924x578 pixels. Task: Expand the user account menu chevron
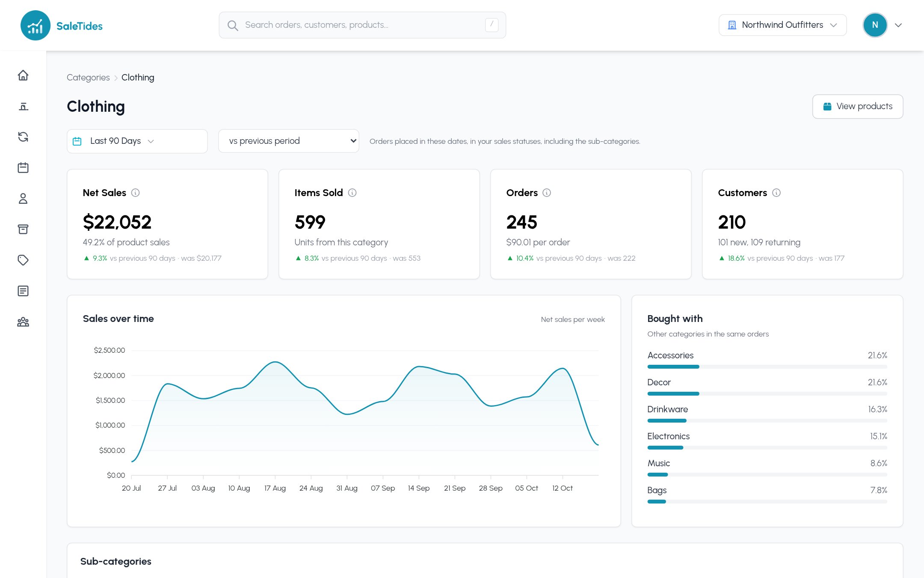pos(898,25)
